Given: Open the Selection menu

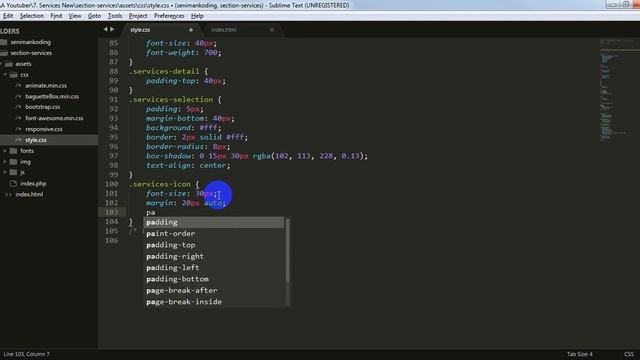Looking at the screenshot, I should click(31, 16).
